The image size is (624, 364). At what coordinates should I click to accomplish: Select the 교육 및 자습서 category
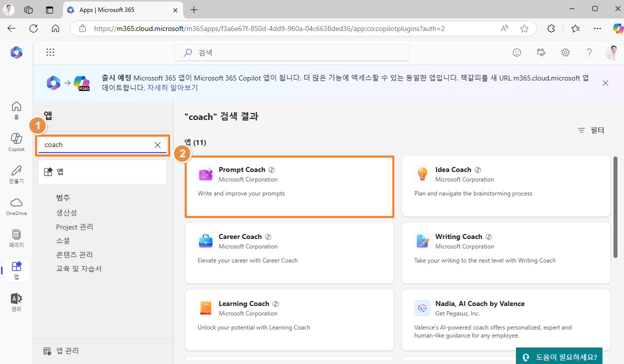(x=79, y=268)
